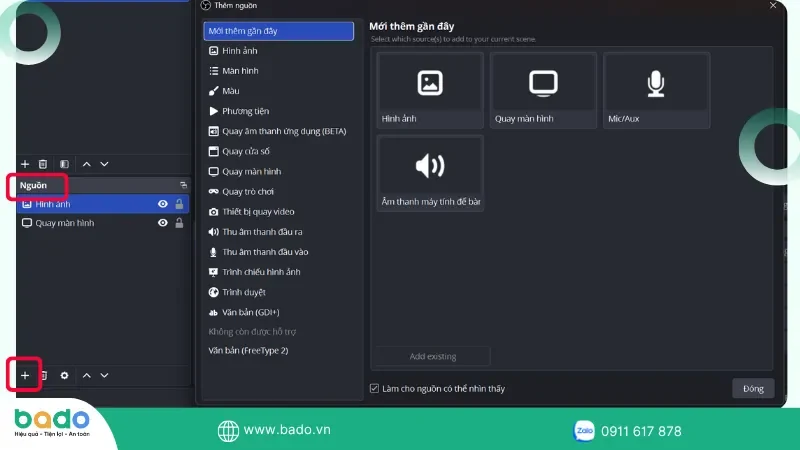Select 'Màn hình' source type
The height and width of the screenshot is (450, 800).
(x=278, y=71)
